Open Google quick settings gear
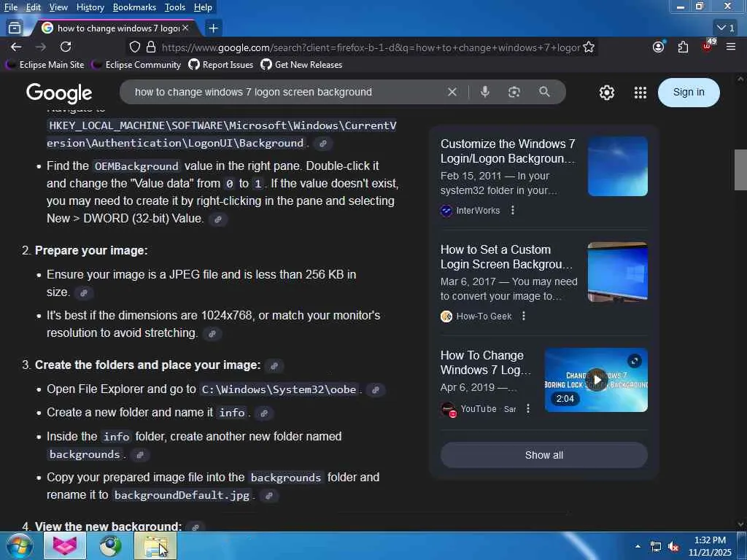The height and width of the screenshot is (560, 747). (x=606, y=93)
